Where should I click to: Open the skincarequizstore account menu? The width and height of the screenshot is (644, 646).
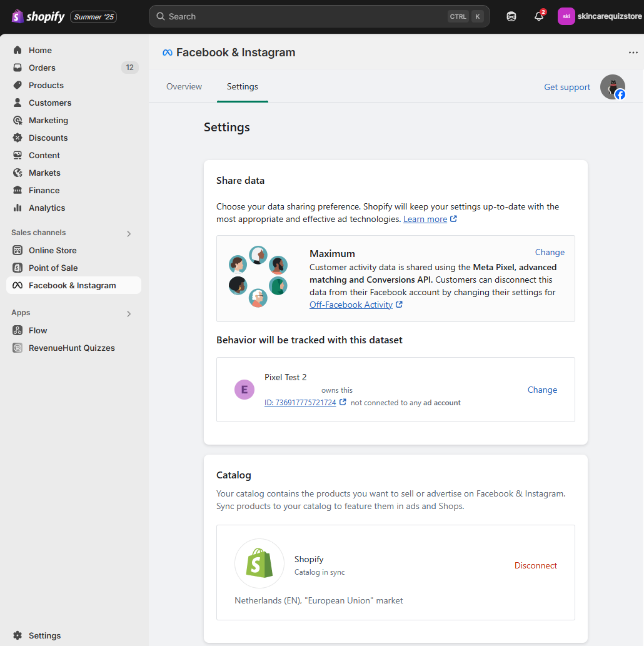(x=600, y=16)
